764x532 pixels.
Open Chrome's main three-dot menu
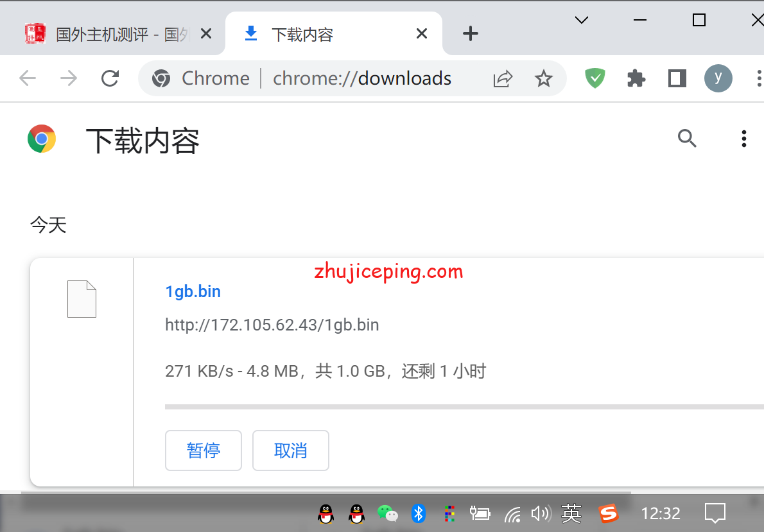[759, 78]
